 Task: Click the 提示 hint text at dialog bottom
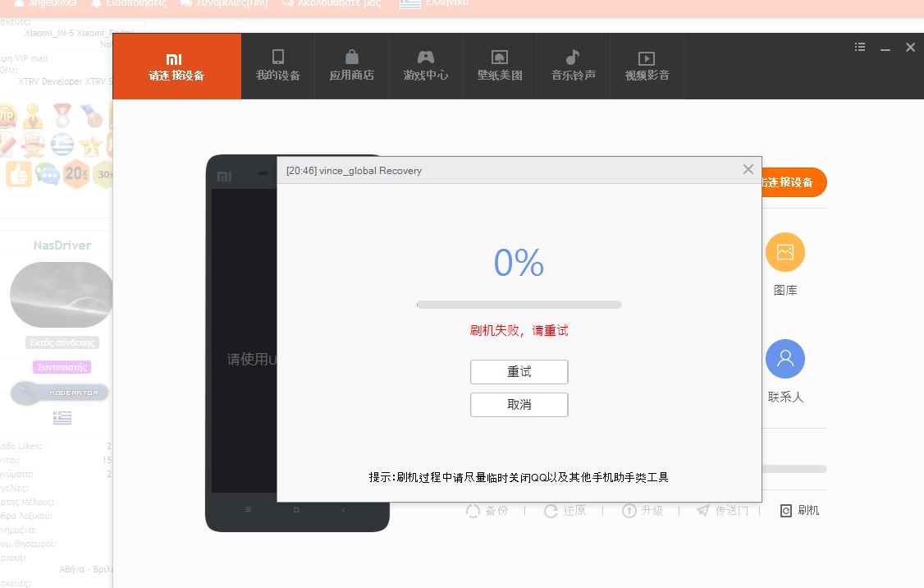pos(519,477)
